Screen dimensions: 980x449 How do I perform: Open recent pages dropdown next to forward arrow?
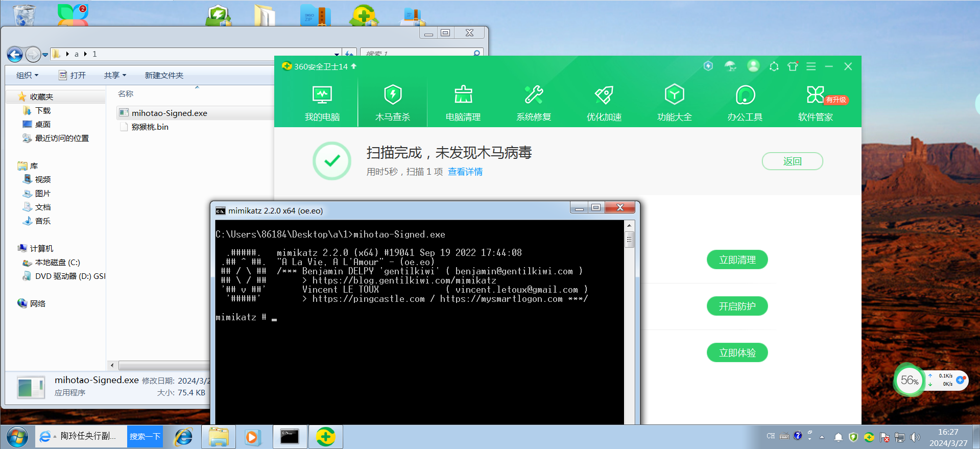coord(45,54)
